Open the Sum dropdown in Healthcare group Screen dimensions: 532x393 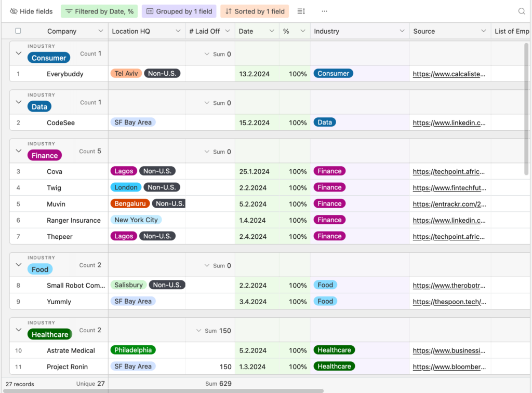click(199, 331)
